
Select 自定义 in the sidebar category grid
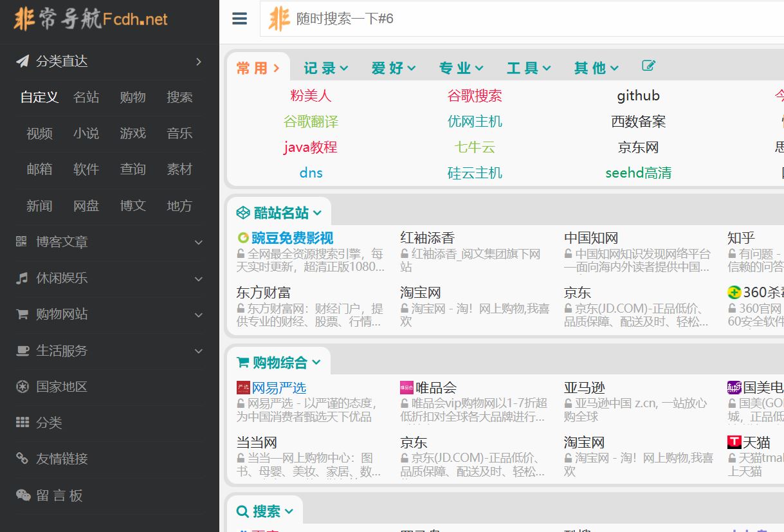pos(39,97)
